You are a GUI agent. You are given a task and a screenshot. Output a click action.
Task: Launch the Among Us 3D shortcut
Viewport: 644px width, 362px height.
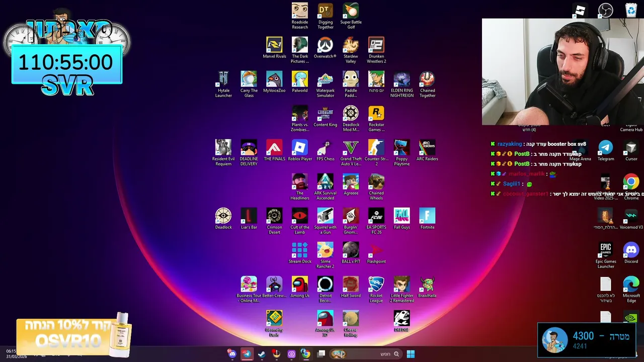pos(325,324)
